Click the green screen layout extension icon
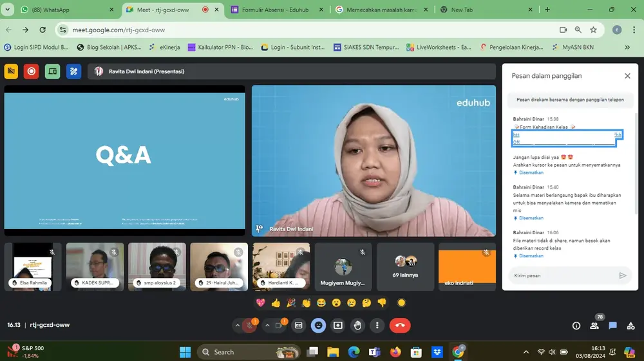This screenshot has width=644, height=361. 53,71
